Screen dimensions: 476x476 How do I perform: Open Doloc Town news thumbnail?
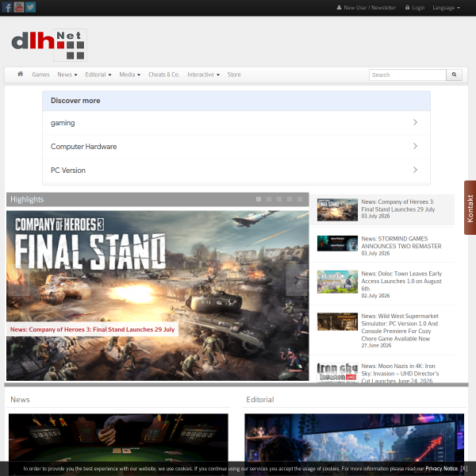337,282
